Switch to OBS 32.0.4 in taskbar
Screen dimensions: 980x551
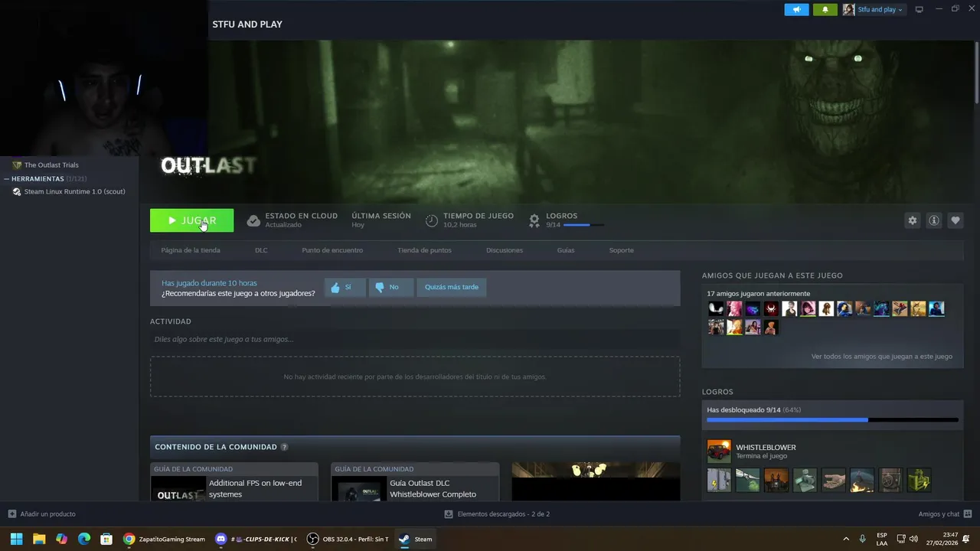pyautogui.click(x=347, y=539)
